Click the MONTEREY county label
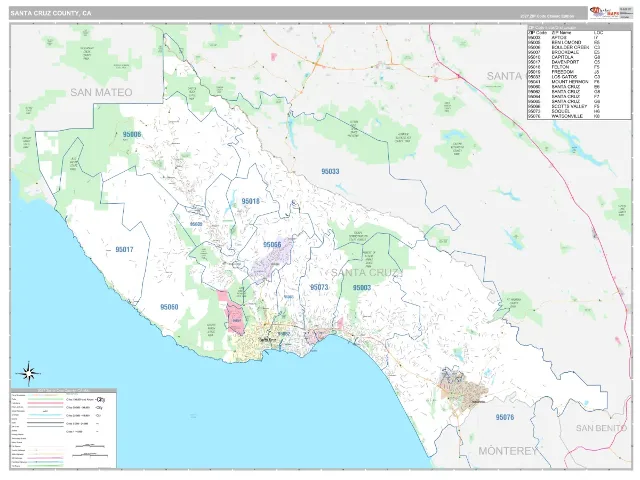Screen dimensions: 640x480 (x=508, y=451)
